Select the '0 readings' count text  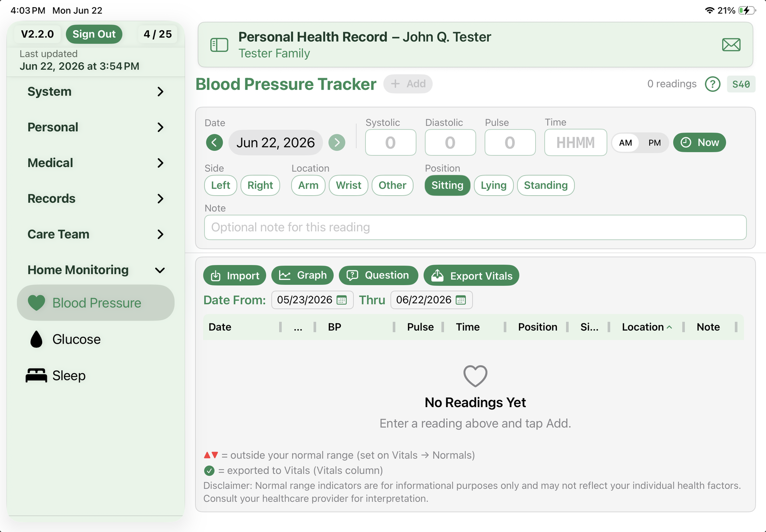pos(672,84)
